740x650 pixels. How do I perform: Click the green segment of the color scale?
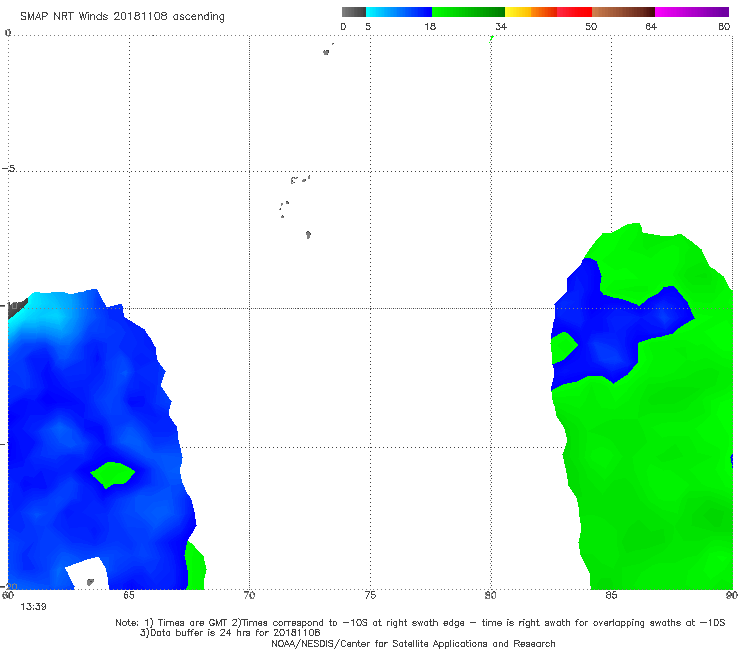click(x=468, y=12)
